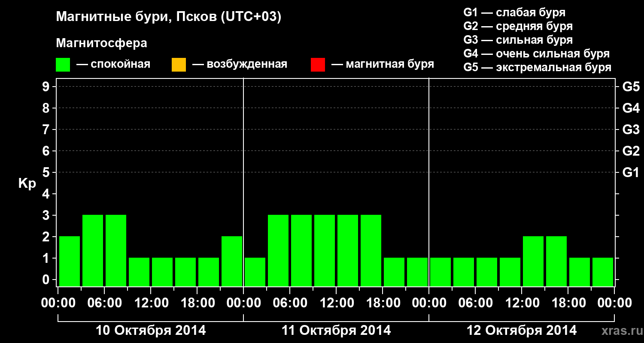
Task: Click the 11 October 00:00–03:00 bar
Action: pyautogui.click(x=255, y=272)
